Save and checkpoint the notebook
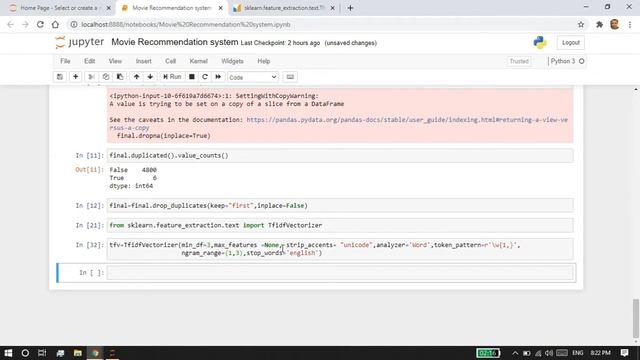 pyautogui.click(x=60, y=77)
